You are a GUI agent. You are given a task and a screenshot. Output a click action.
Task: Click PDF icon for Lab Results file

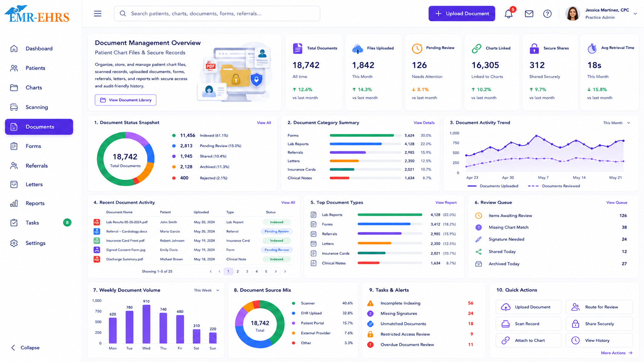(97, 222)
